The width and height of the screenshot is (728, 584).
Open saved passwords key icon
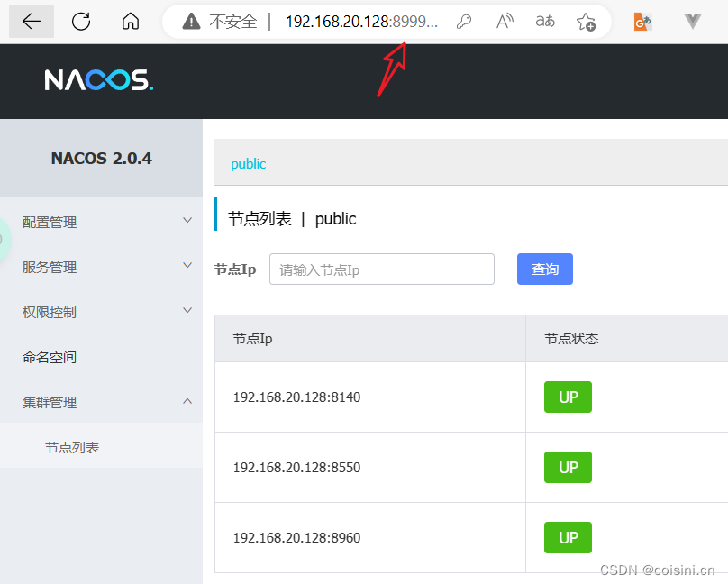click(x=464, y=22)
